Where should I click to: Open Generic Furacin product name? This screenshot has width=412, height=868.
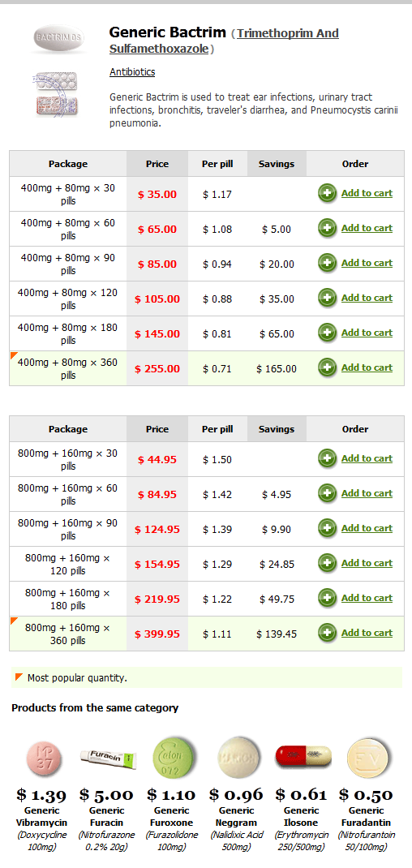tap(107, 817)
